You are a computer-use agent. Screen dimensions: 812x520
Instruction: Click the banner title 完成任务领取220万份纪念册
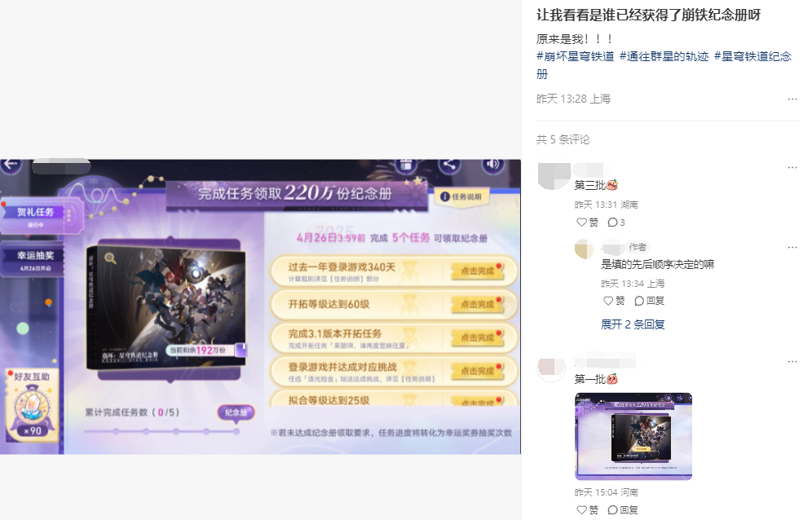tap(294, 193)
